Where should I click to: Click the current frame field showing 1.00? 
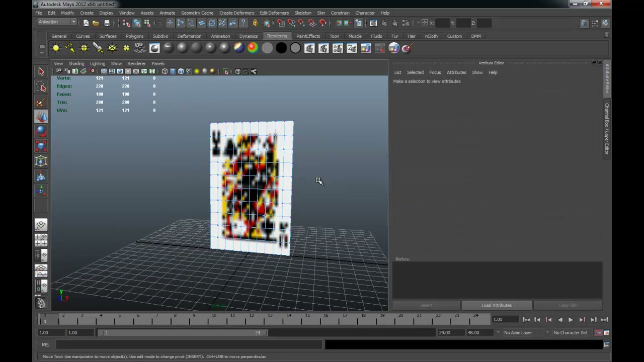505,320
